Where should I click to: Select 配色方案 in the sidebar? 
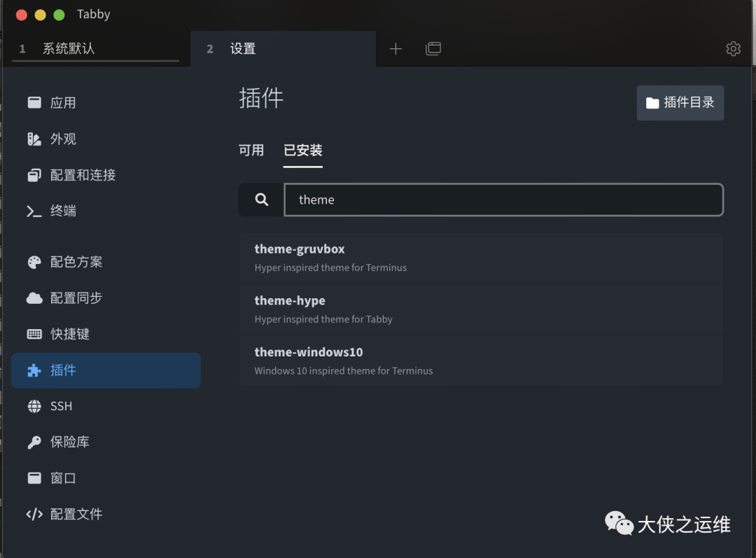coord(106,262)
